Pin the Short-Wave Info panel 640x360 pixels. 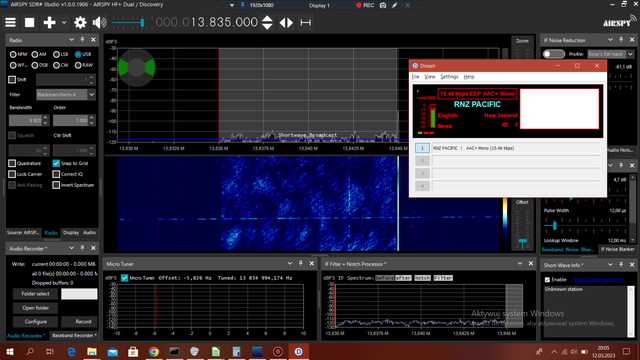(621, 264)
